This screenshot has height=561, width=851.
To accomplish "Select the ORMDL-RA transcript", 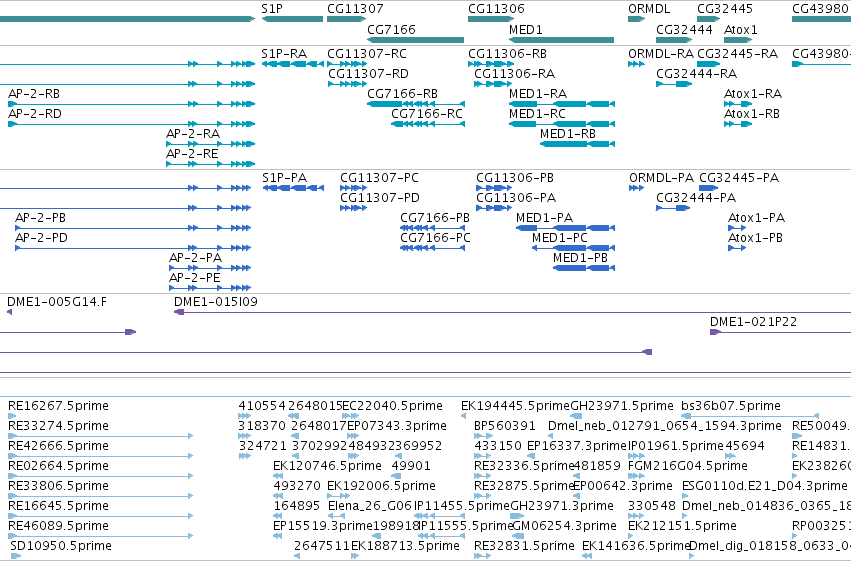I will 661,54.
